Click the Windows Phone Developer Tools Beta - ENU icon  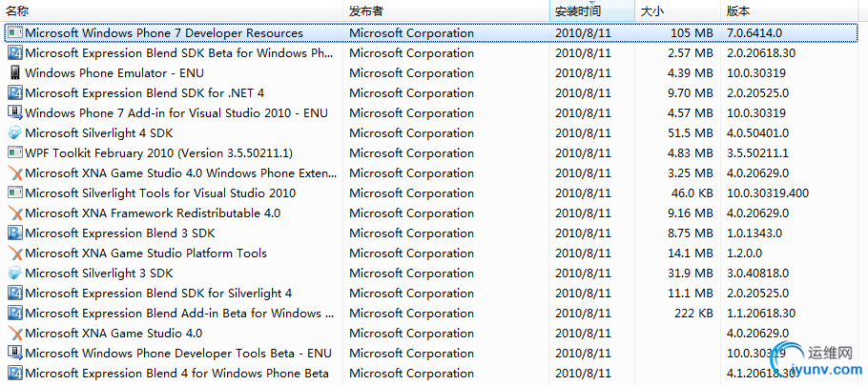(x=15, y=353)
